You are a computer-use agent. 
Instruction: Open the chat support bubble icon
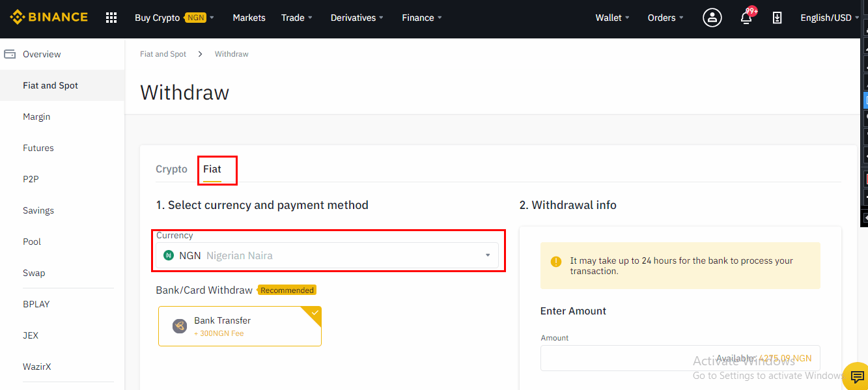[857, 377]
